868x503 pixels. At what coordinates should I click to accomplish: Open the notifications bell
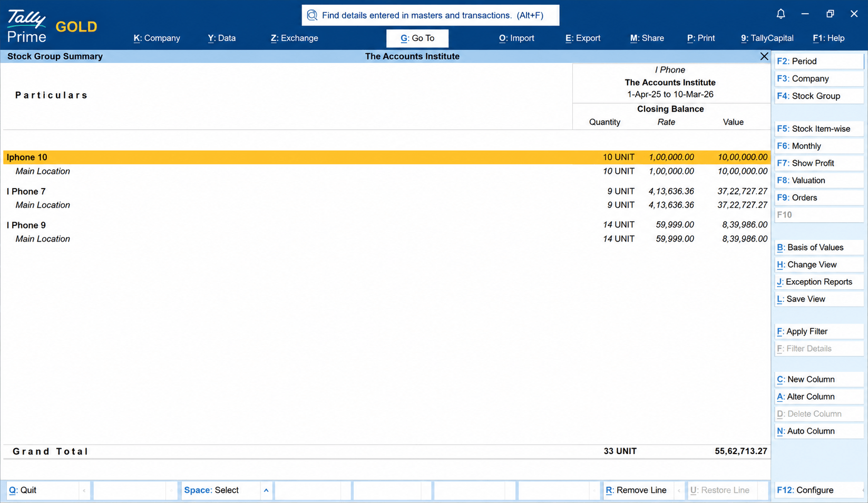point(781,14)
